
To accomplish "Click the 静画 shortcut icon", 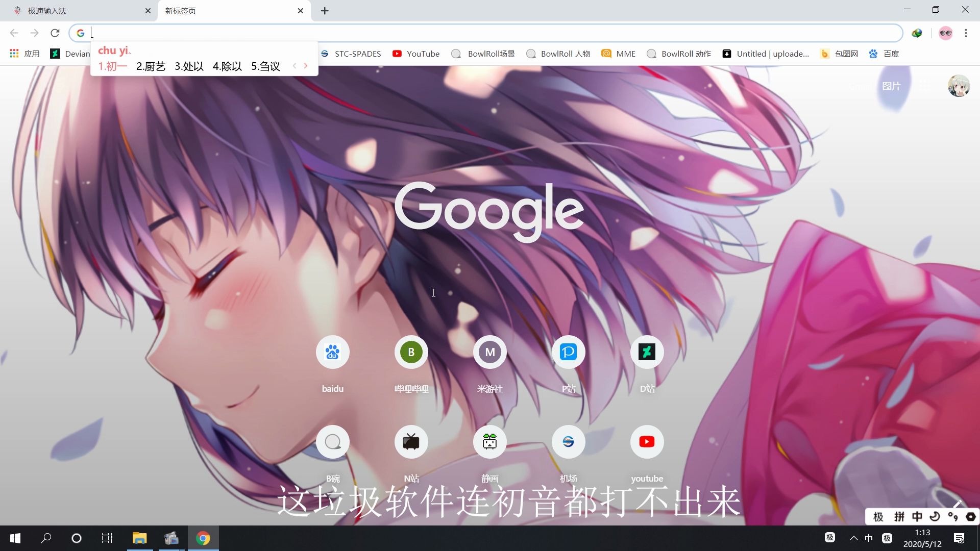I will pos(489,441).
